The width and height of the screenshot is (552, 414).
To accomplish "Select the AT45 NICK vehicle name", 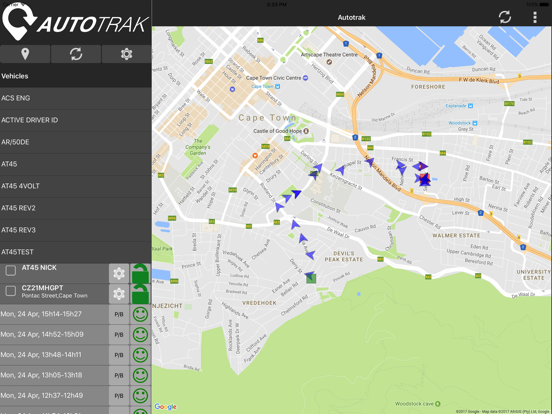I will tap(39, 268).
